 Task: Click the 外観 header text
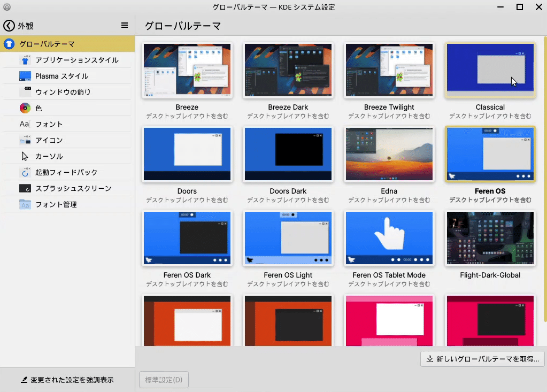pos(26,26)
